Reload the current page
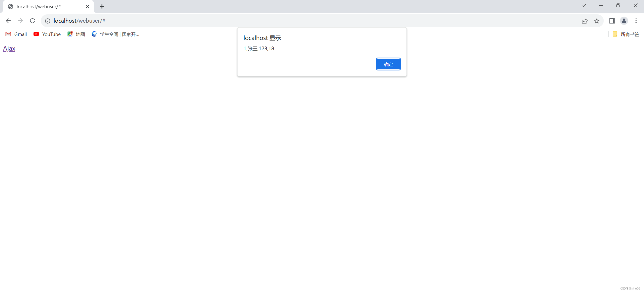644x292 pixels. (x=32, y=21)
